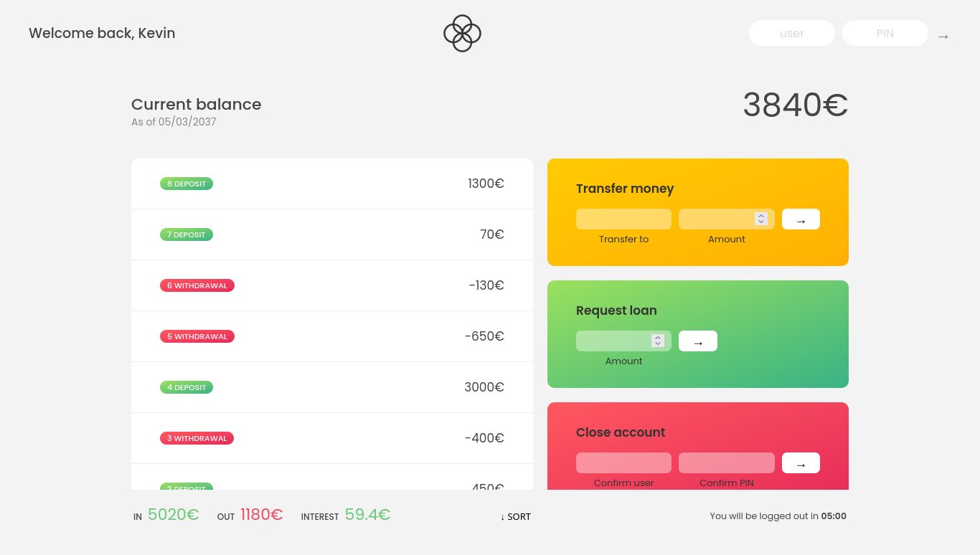980x555 pixels.
Task: Confirm close account with arrow button
Action: (801, 463)
